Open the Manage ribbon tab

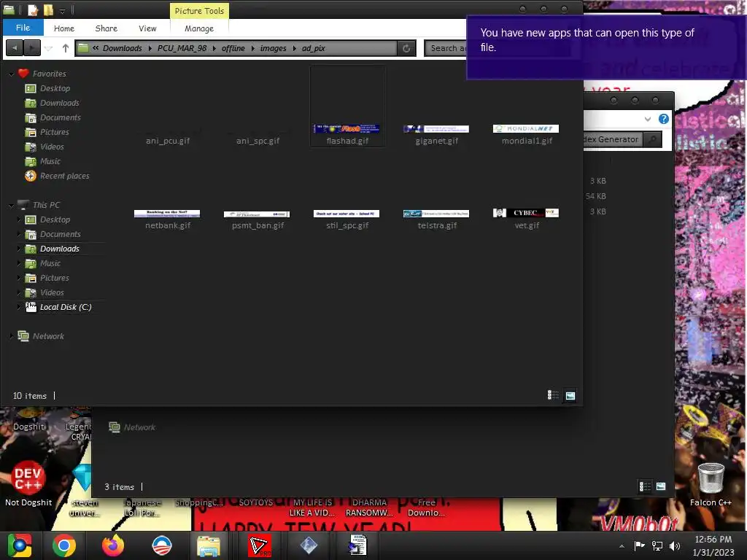coord(199,28)
